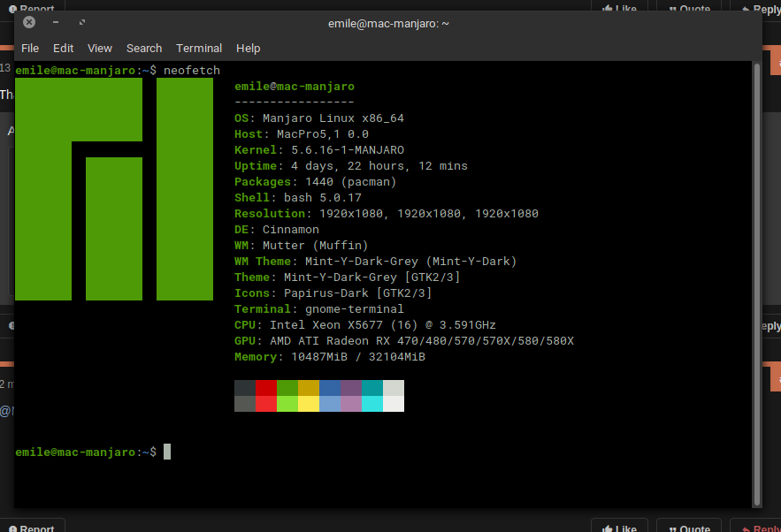Click the 'Packages: 1440 (pacman)' line

coord(316,182)
